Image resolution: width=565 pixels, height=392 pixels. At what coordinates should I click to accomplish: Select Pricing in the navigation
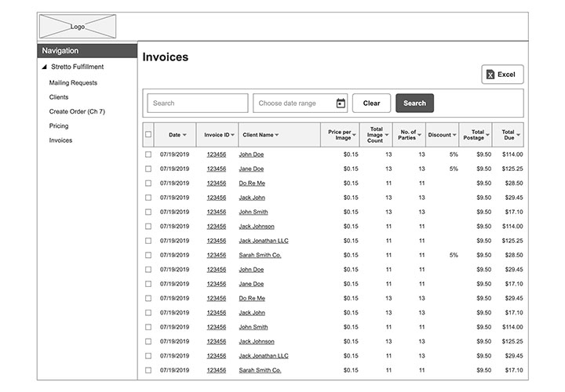click(59, 126)
